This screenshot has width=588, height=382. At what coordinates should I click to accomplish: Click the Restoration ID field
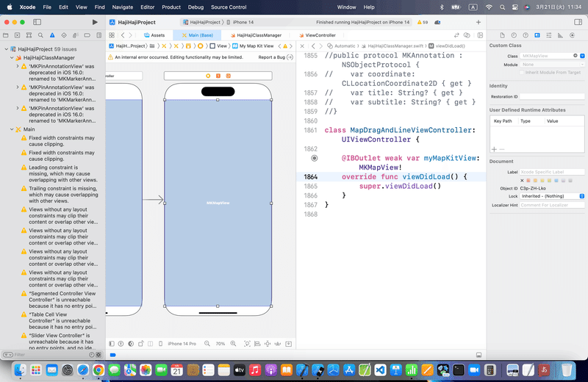coord(552,97)
